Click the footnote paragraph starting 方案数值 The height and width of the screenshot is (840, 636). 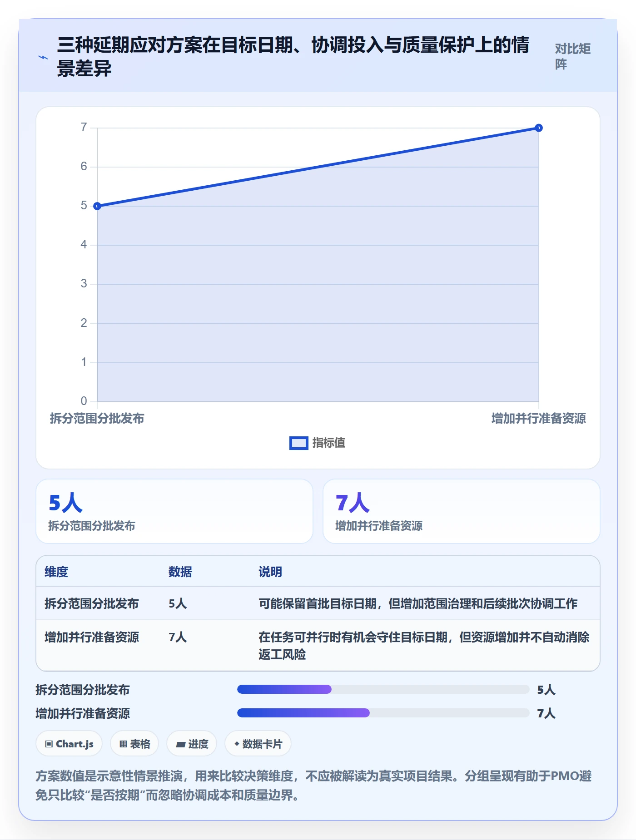(x=313, y=786)
